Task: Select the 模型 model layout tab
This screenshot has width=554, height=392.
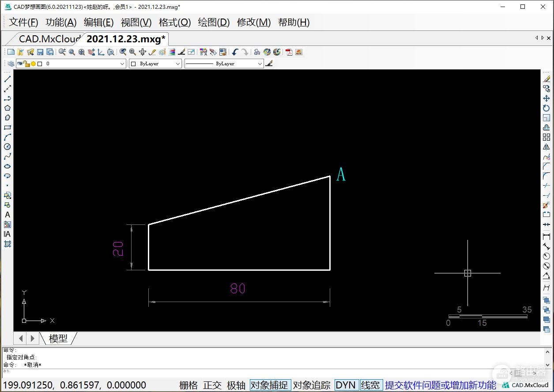Action: tap(58, 338)
